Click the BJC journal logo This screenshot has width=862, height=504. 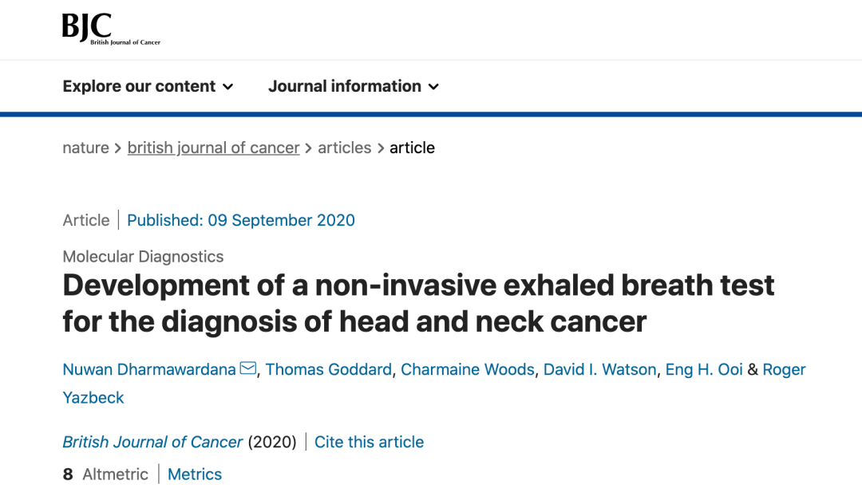pyautogui.click(x=110, y=30)
